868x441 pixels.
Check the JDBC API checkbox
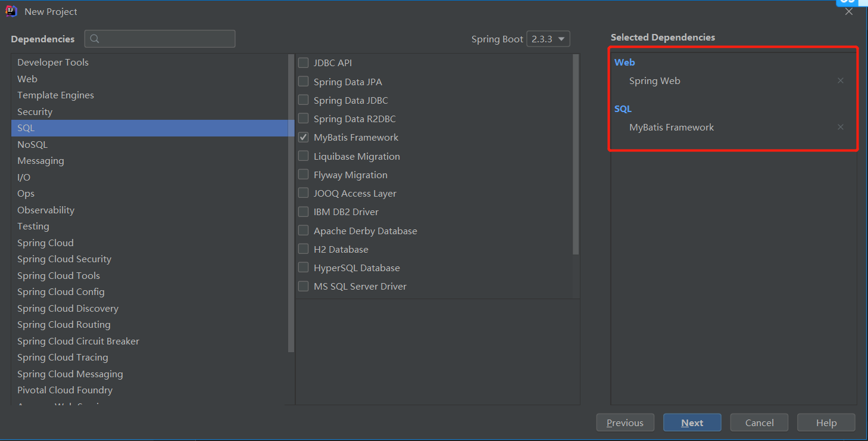pyautogui.click(x=304, y=63)
